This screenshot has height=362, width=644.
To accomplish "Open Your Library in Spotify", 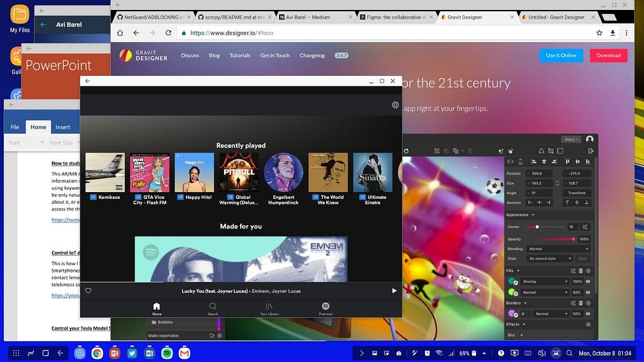I will coord(269,309).
